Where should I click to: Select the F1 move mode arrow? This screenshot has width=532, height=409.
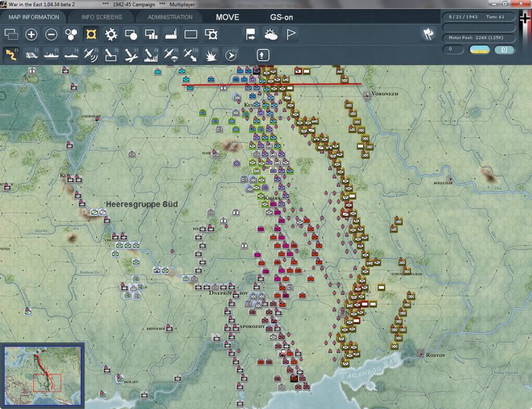11,55
